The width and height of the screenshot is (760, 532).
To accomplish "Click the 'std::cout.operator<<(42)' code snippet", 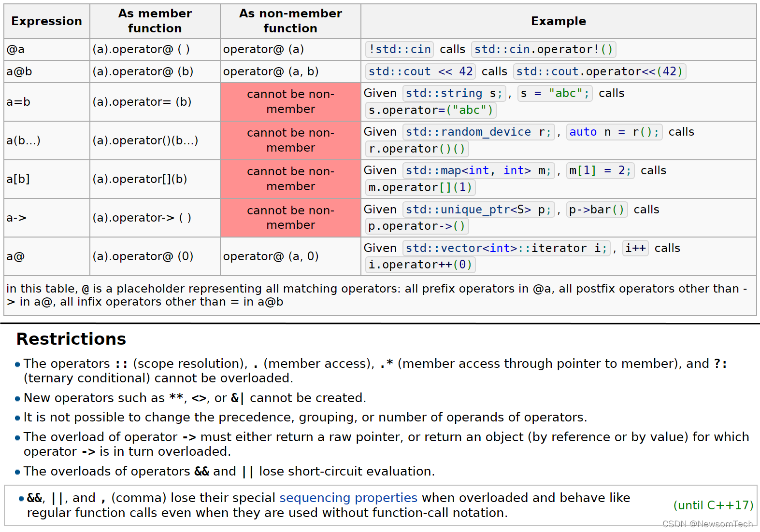I will click(600, 71).
